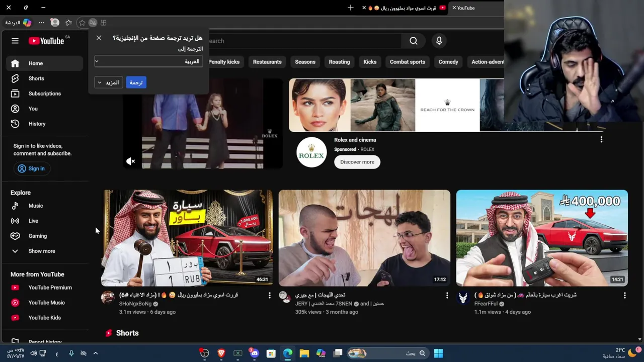Open Brave browser from taskbar
644x362 pixels.
[x=221, y=353]
